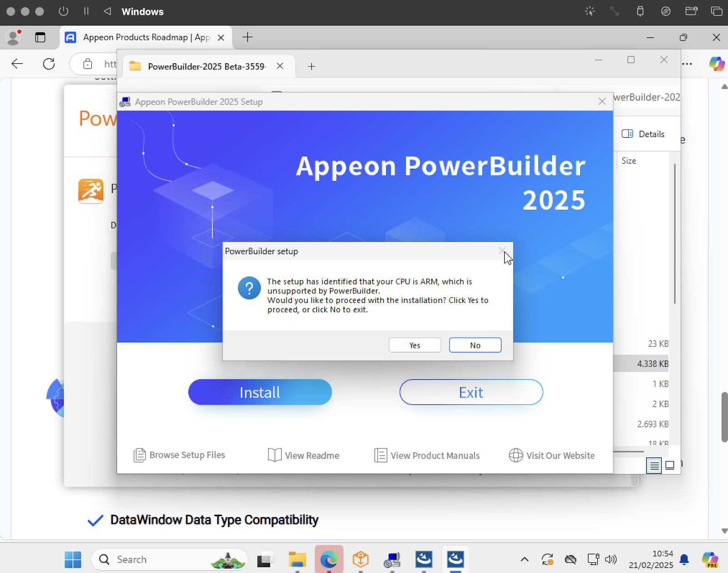
Task: Click the View Readme book icon
Action: point(274,455)
